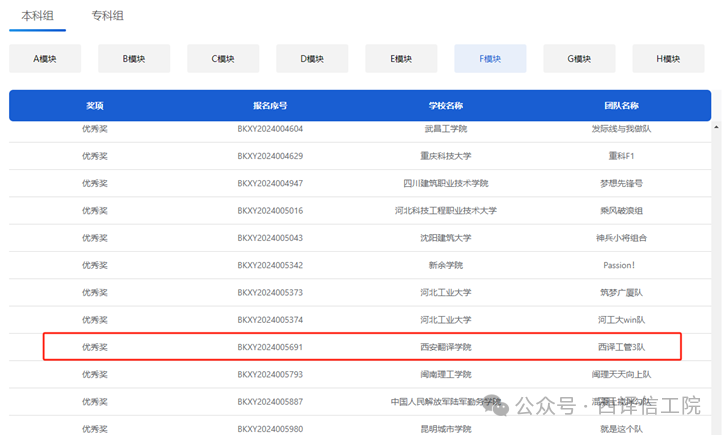
Task: Click the 学校名称 column header
Action: pos(445,105)
